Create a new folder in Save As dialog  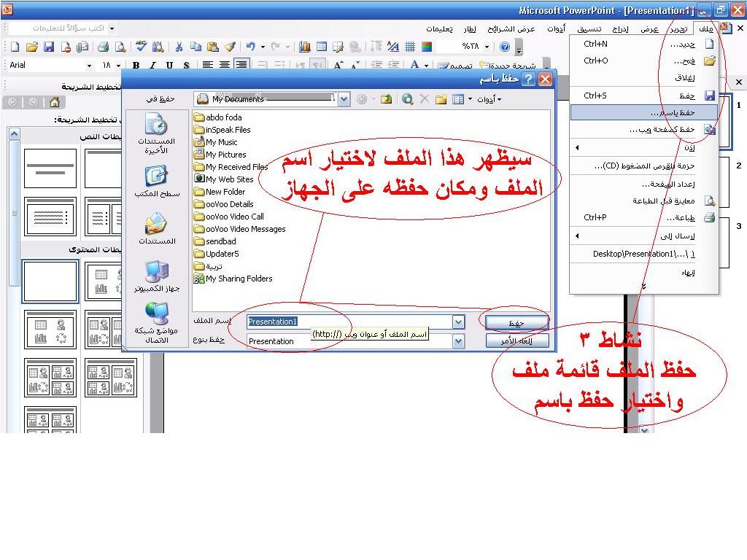[x=441, y=99]
